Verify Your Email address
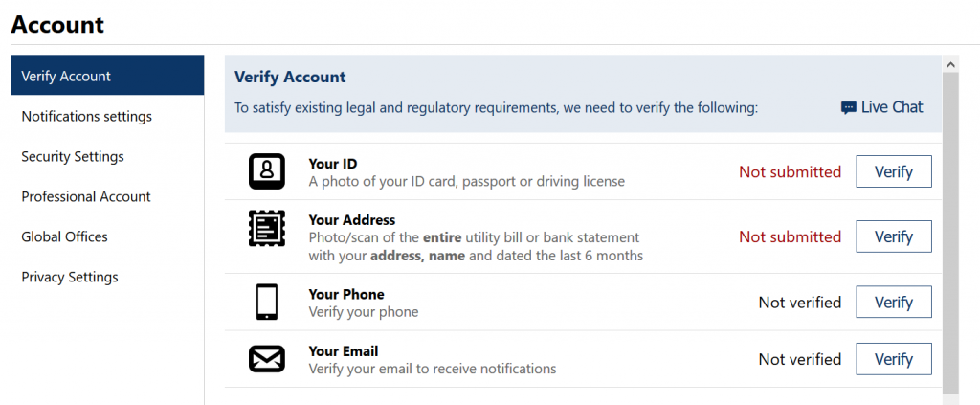The width and height of the screenshot is (980, 405). [893, 359]
